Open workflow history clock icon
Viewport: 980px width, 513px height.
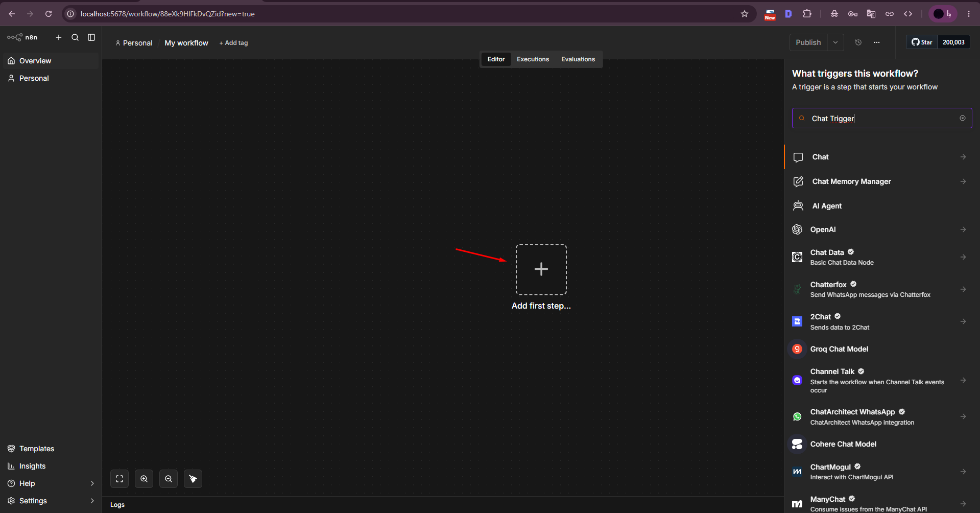(858, 42)
